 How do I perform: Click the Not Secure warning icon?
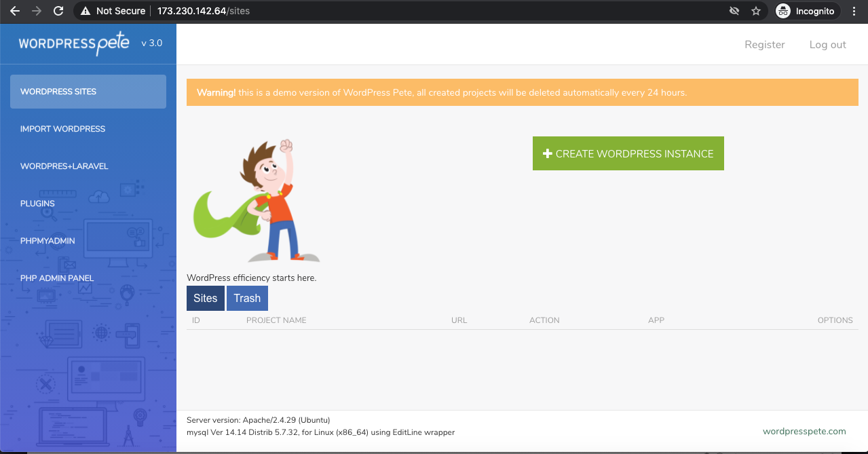coord(85,11)
